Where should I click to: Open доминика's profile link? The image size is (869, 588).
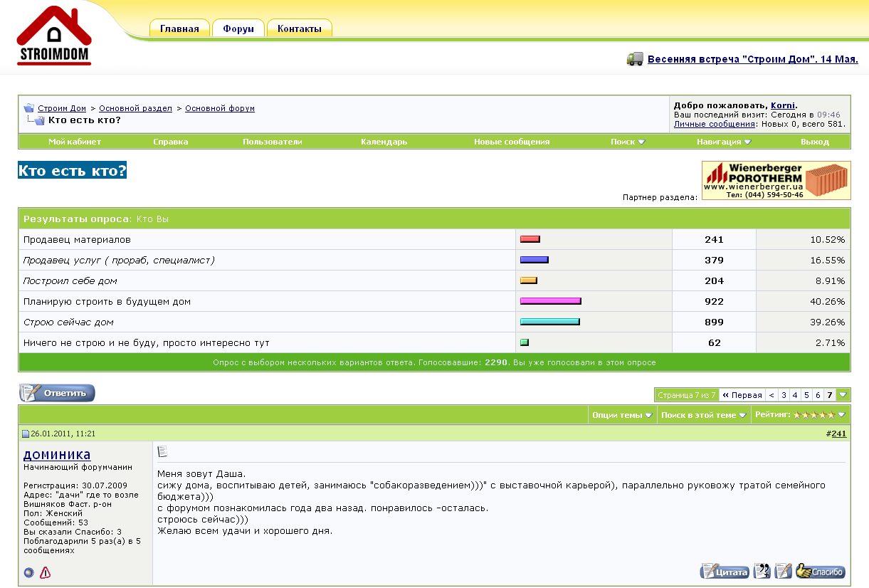(x=57, y=454)
